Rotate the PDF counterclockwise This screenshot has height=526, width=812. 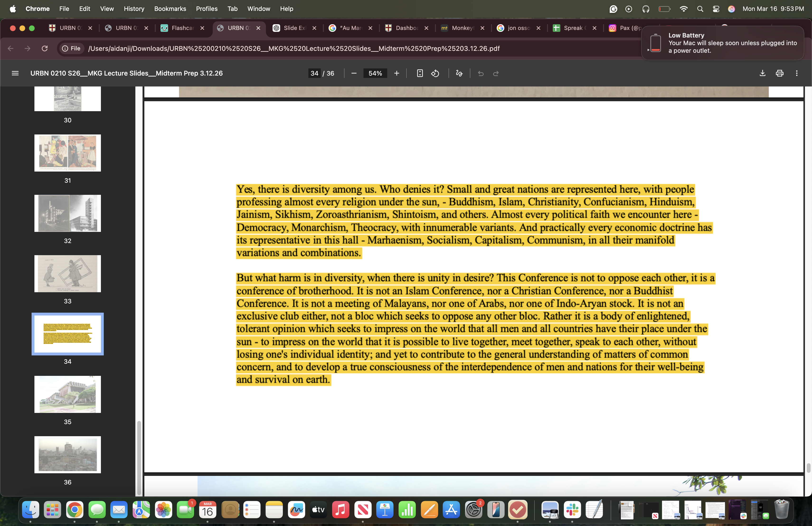[435, 73]
